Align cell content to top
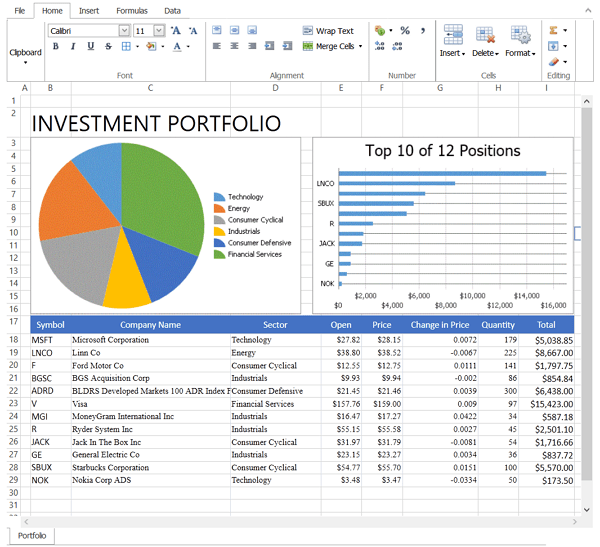 (217, 30)
